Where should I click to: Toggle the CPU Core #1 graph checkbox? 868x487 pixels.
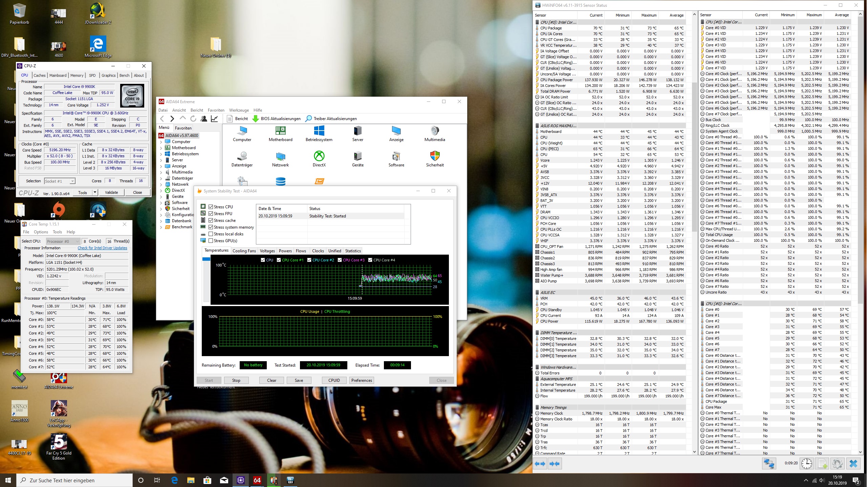click(279, 260)
